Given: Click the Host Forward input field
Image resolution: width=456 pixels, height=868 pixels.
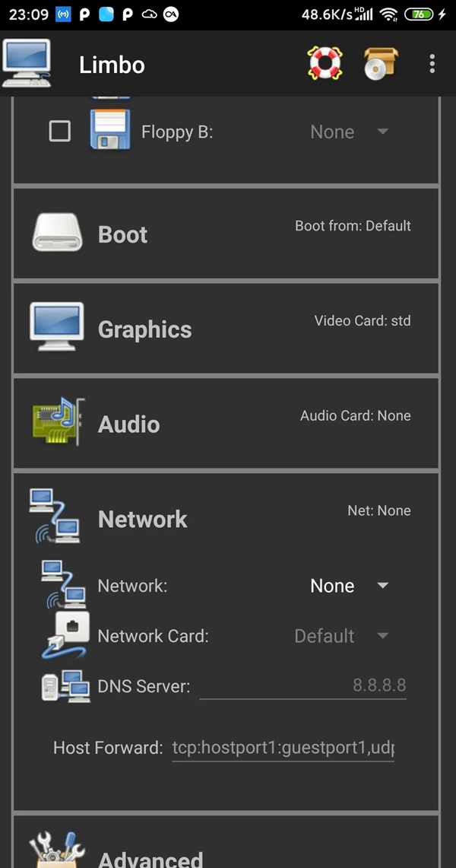Looking at the screenshot, I should (283, 749).
